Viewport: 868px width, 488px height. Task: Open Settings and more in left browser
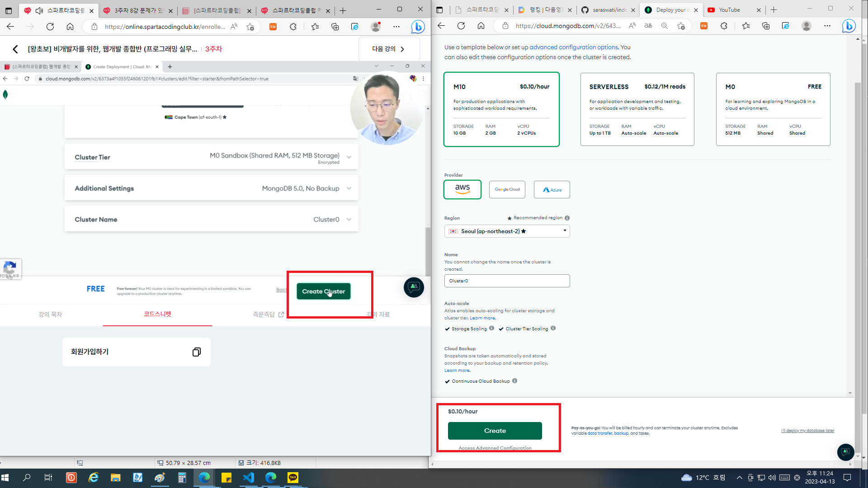(396, 27)
